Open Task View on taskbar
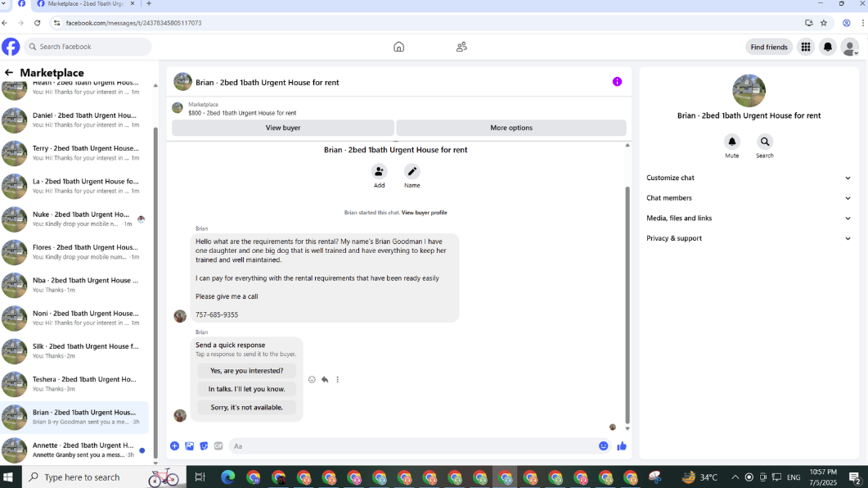The image size is (868, 488). tap(200, 477)
